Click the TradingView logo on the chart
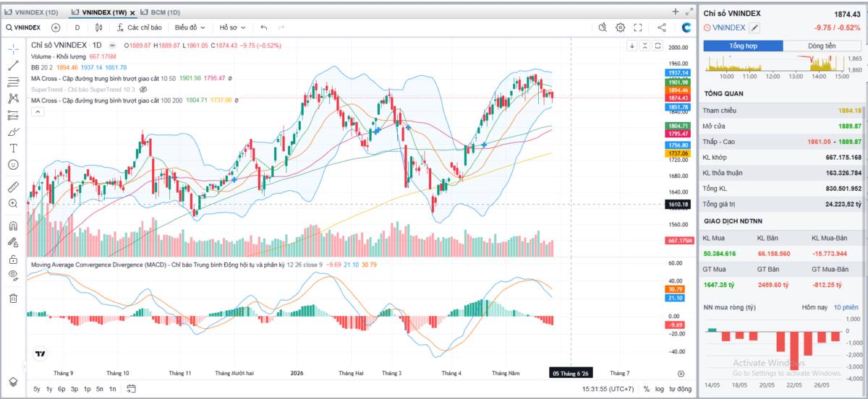Screen dimensions: 868x399 click(x=40, y=353)
